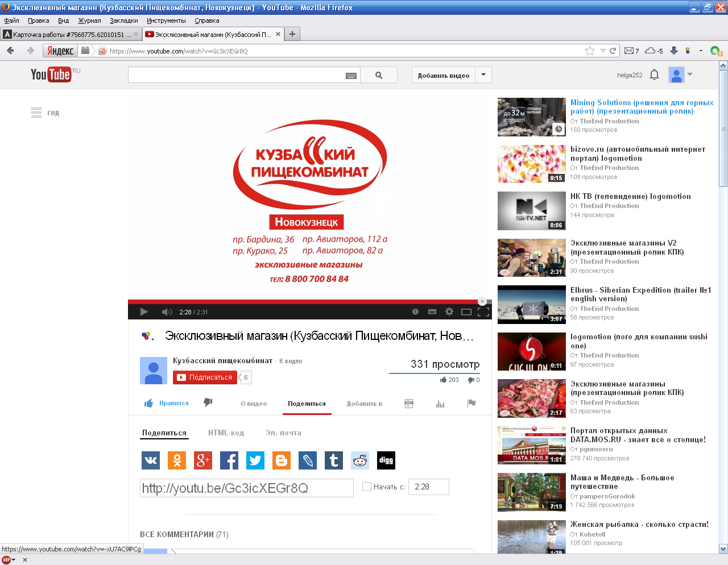Image resolution: width=728 pixels, height=565 pixels.
Task: Open the Инструменты menu
Action: pyautogui.click(x=166, y=20)
